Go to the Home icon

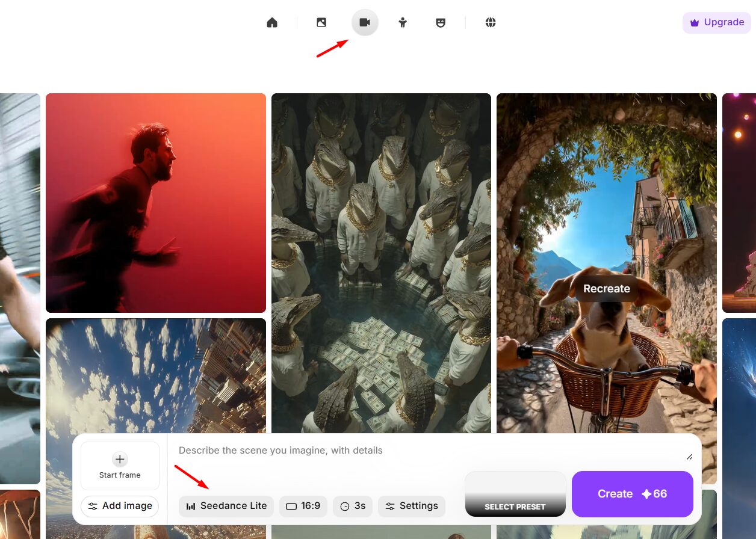click(x=272, y=23)
